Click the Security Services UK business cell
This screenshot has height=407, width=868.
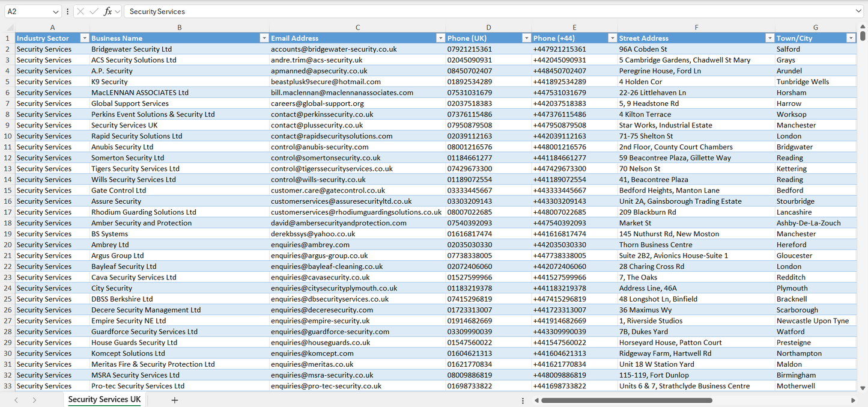pos(180,125)
